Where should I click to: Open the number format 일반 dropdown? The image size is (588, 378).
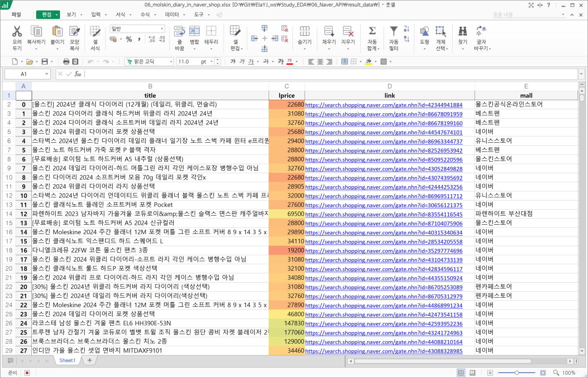coord(162,29)
